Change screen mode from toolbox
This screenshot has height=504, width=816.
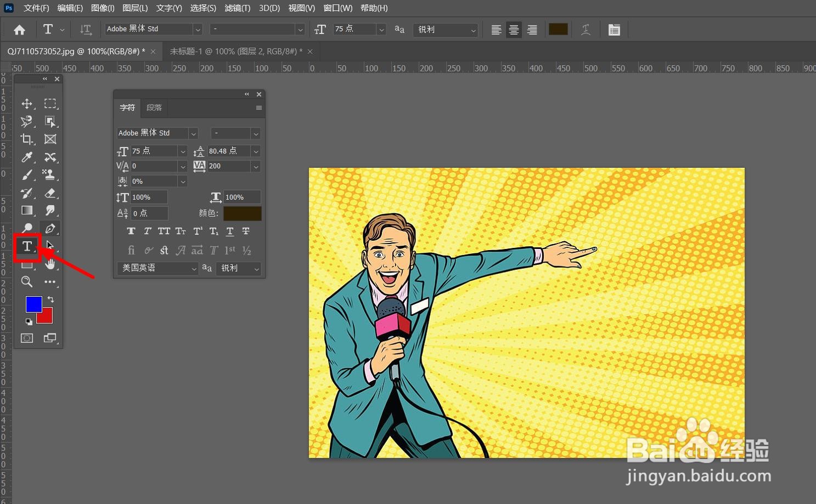pos(50,338)
